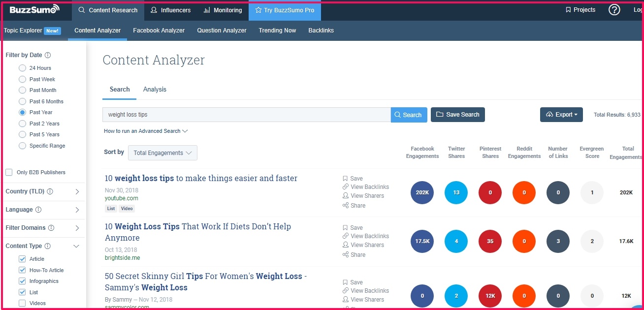Open the Export dropdown menu

[x=561, y=115]
